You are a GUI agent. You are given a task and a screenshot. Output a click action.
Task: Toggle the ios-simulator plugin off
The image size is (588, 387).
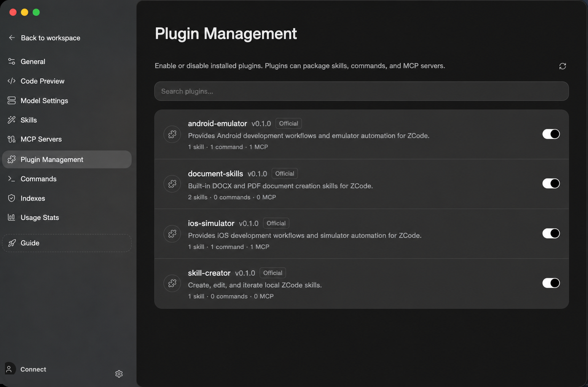coord(551,233)
